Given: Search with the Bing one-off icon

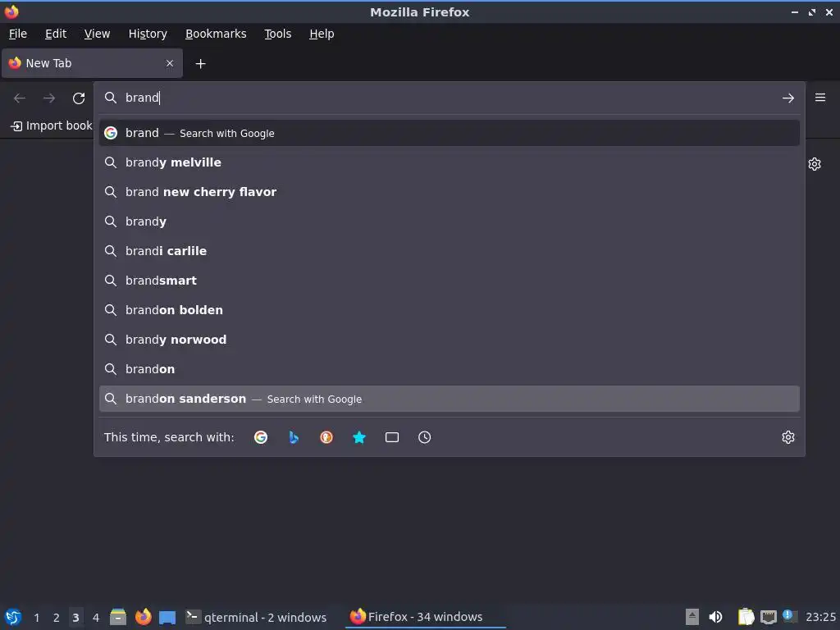Looking at the screenshot, I should tap(294, 437).
